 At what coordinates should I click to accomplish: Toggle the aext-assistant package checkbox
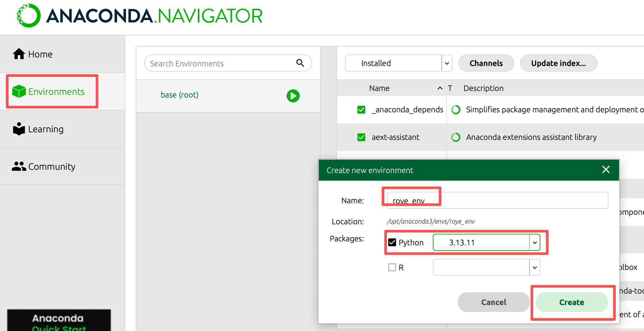[361, 137]
